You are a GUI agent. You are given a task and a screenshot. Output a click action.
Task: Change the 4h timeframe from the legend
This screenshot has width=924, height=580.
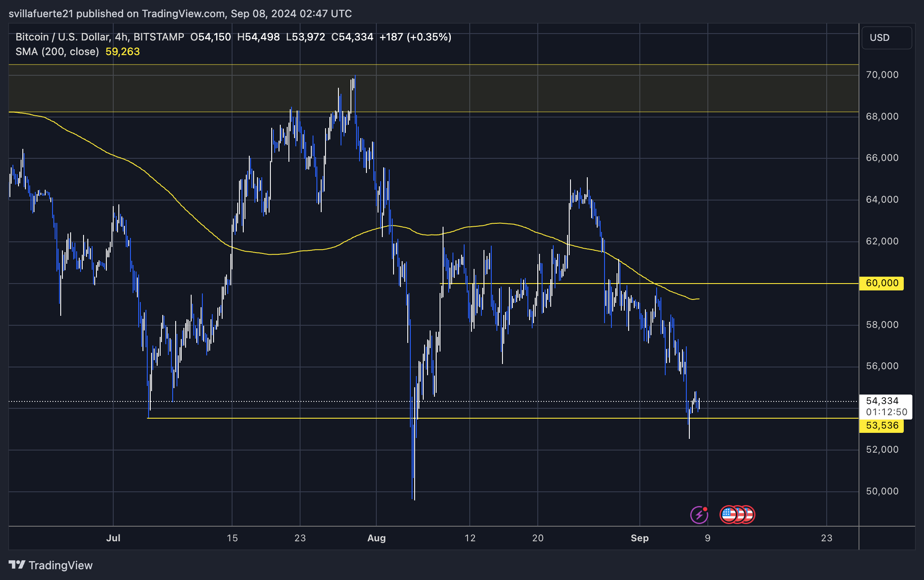click(x=120, y=37)
